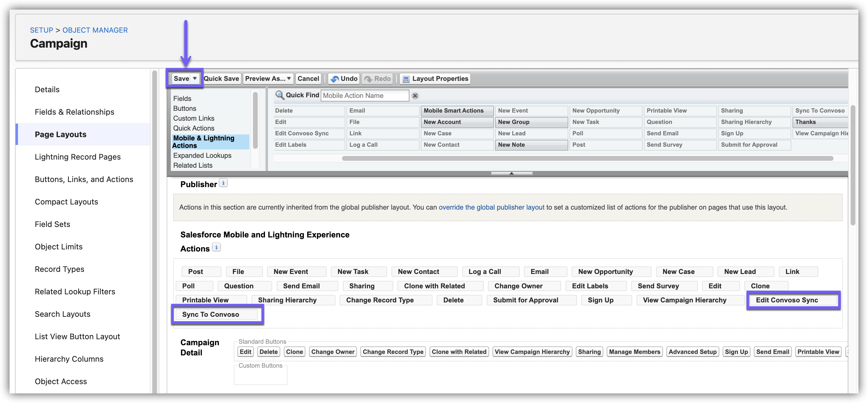Click the Actions section info icon
Screen dimensions: 868x403
(x=216, y=247)
